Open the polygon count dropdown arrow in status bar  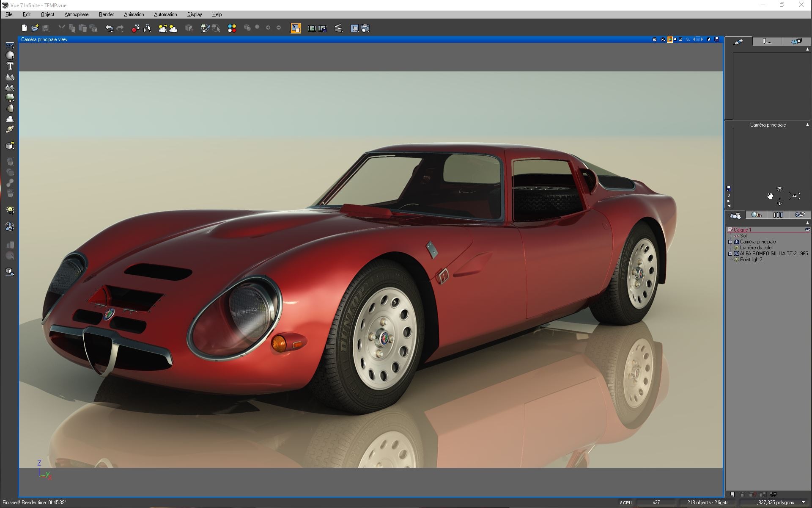(803, 502)
